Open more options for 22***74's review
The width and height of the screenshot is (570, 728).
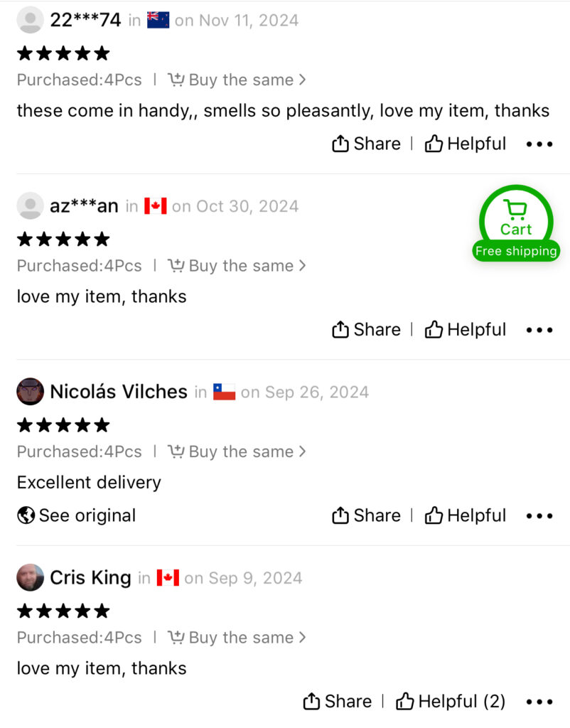pos(539,144)
